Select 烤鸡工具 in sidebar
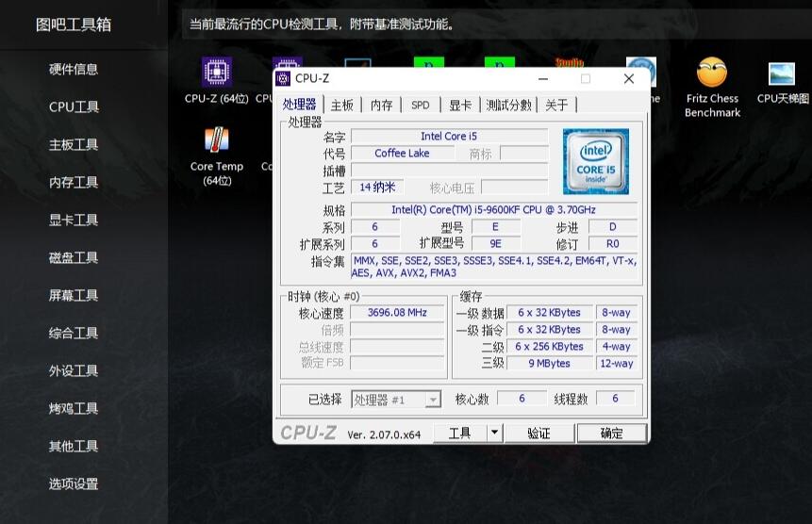Image resolution: width=812 pixels, height=524 pixels. [x=74, y=409]
